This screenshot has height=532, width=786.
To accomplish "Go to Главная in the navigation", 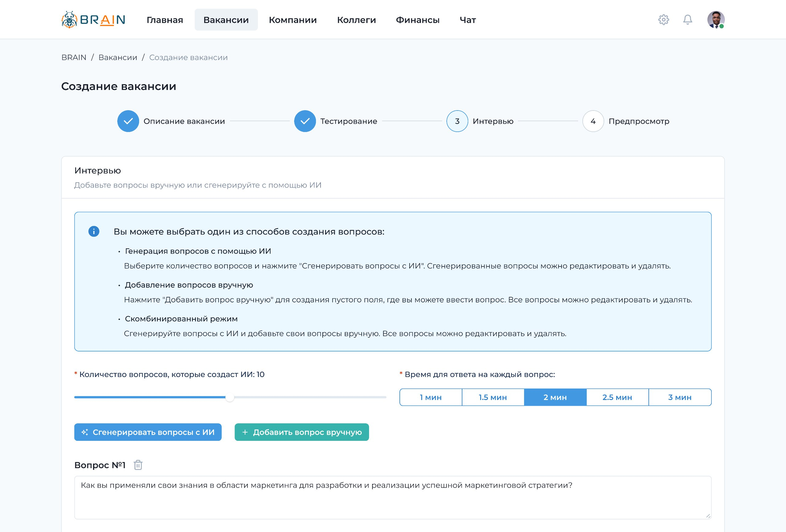I will [x=165, y=20].
